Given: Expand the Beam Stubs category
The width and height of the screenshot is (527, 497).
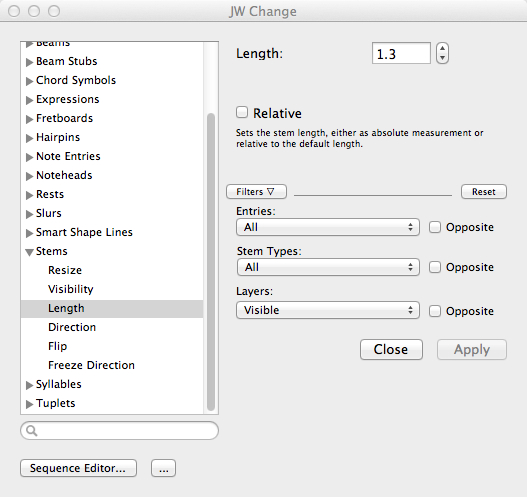Looking at the screenshot, I should pos(30,62).
